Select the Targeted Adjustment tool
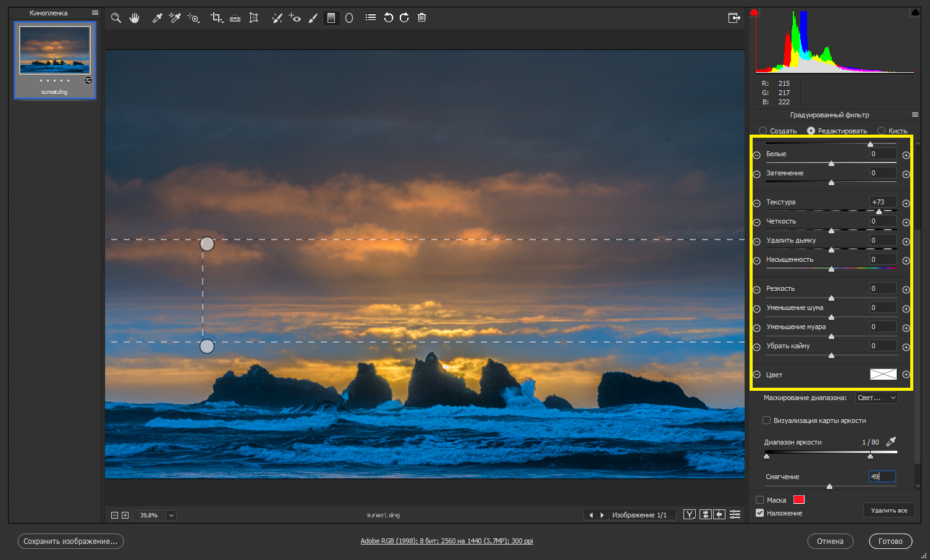The image size is (930, 560). [193, 18]
